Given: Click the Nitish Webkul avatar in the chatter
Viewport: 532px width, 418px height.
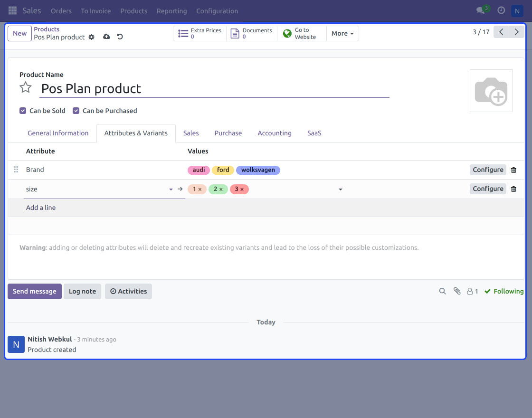Looking at the screenshot, I should pos(16,344).
